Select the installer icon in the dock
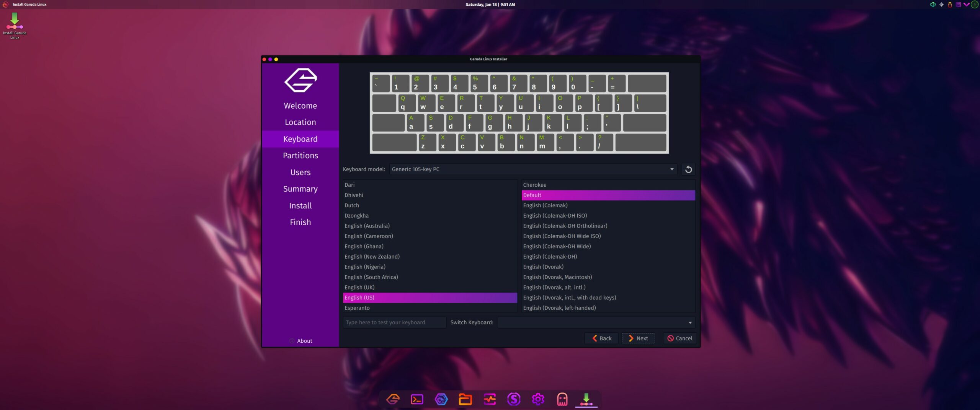The image size is (980, 410). click(586, 399)
